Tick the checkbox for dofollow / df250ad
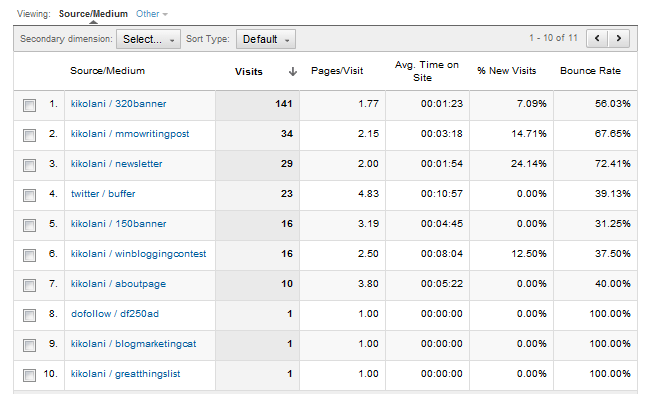 point(28,314)
